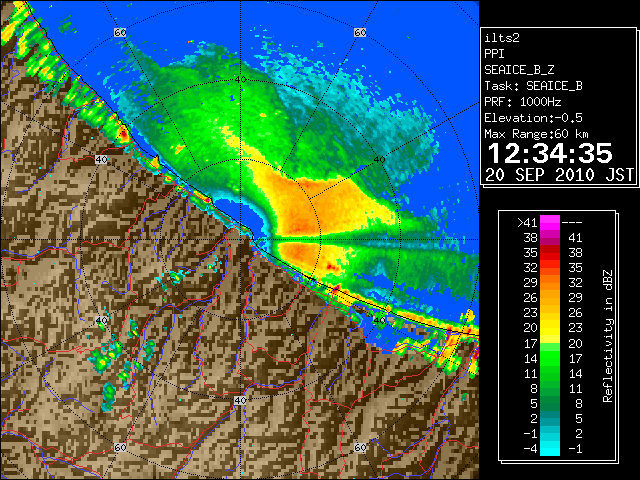Screen dimensions: 640x480
Task: Click the "ilts2" radar name text
Action: pos(502,38)
